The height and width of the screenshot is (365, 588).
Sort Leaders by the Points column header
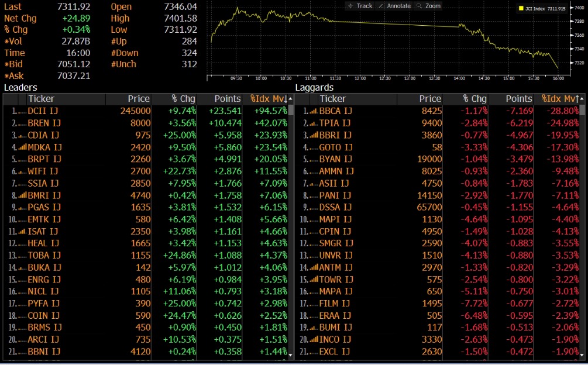tap(228, 99)
